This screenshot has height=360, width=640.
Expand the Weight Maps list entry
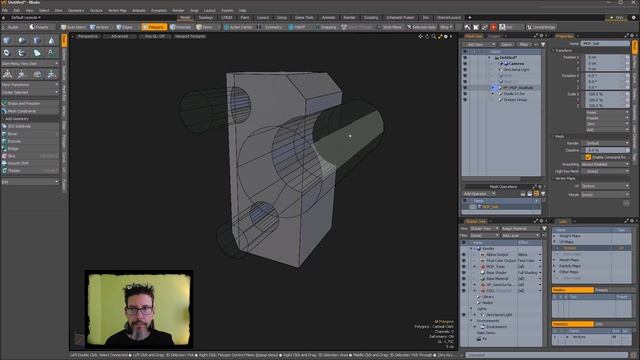[x=554, y=236]
